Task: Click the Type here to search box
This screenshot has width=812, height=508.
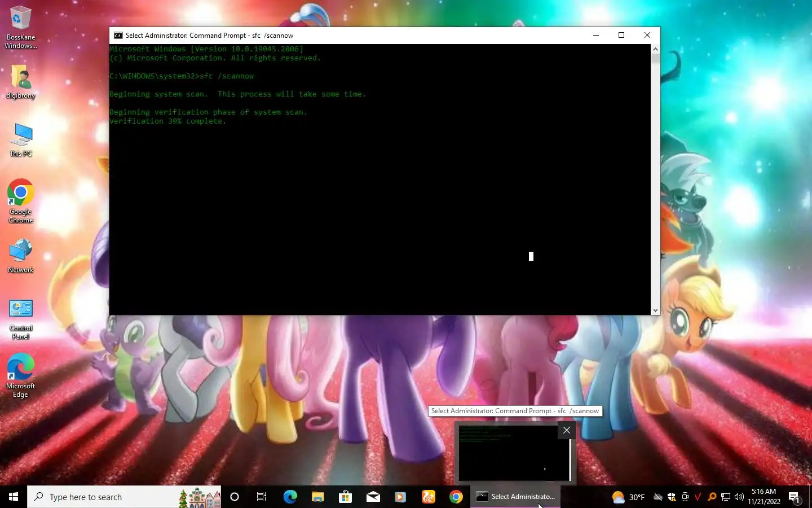Action: coord(124,497)
